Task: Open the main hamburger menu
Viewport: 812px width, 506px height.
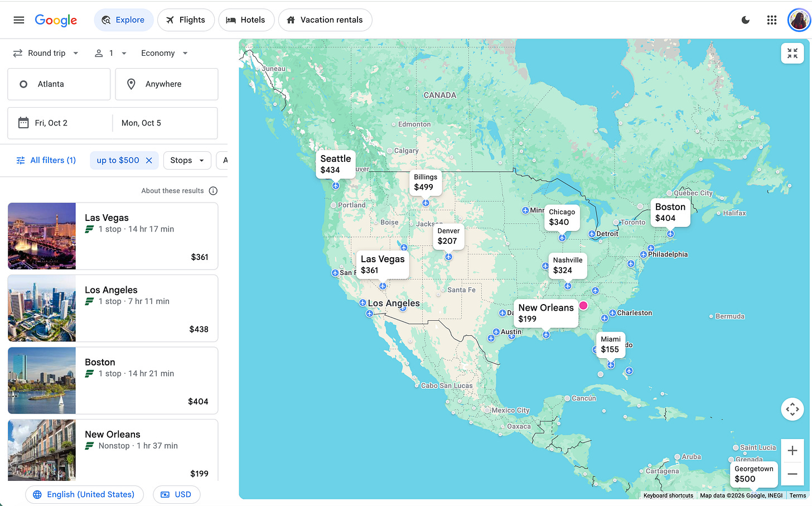Action: click(x=19, y=20)
